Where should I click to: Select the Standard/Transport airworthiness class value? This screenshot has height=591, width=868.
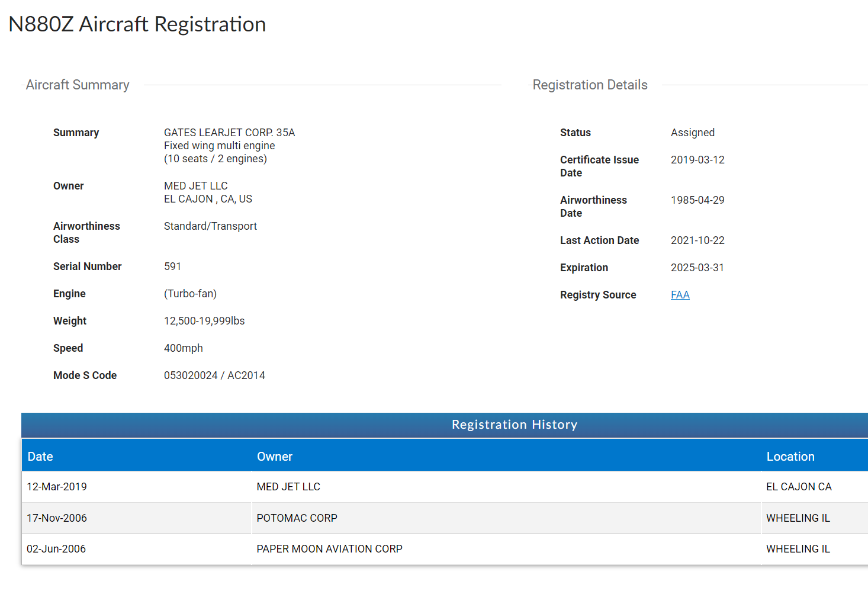click(210, 226)
